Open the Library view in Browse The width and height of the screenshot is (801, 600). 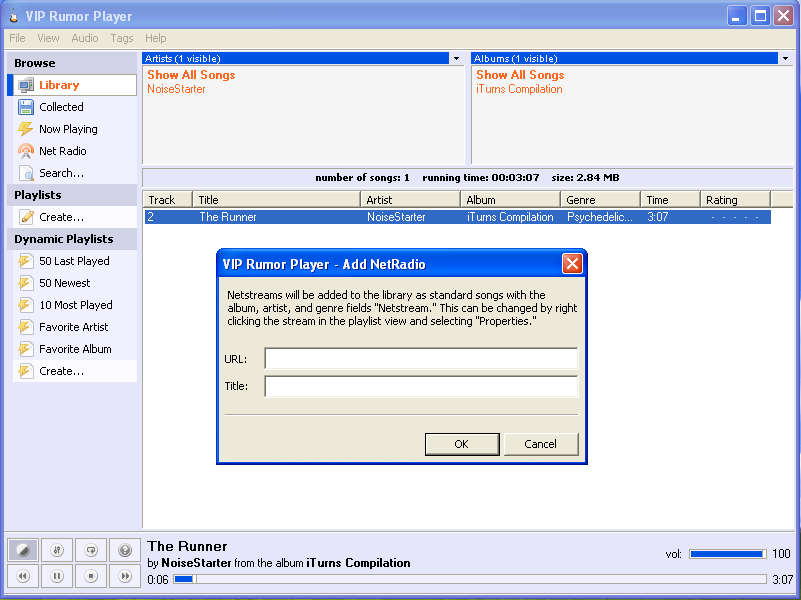coord(73,85)
